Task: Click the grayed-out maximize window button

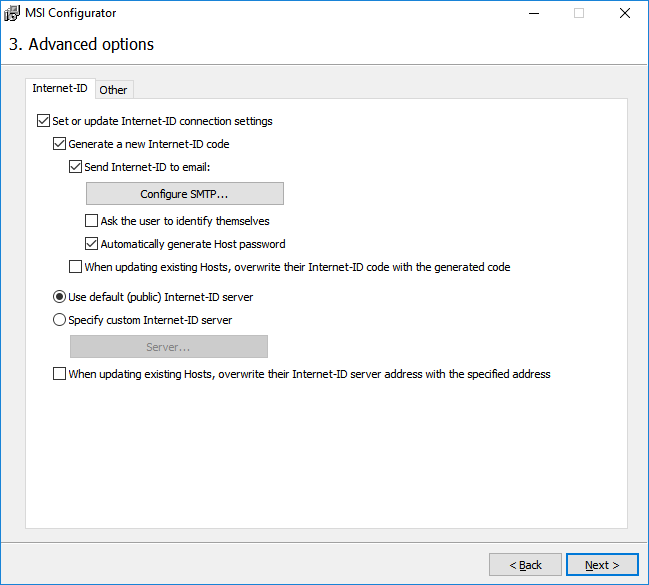Action: click(579, 14)
